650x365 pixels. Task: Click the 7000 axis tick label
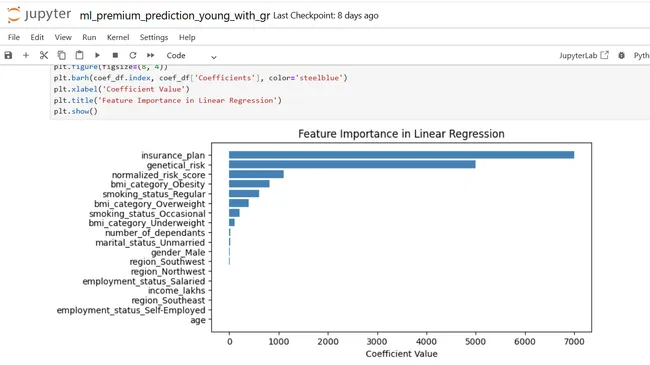[574, 342]
